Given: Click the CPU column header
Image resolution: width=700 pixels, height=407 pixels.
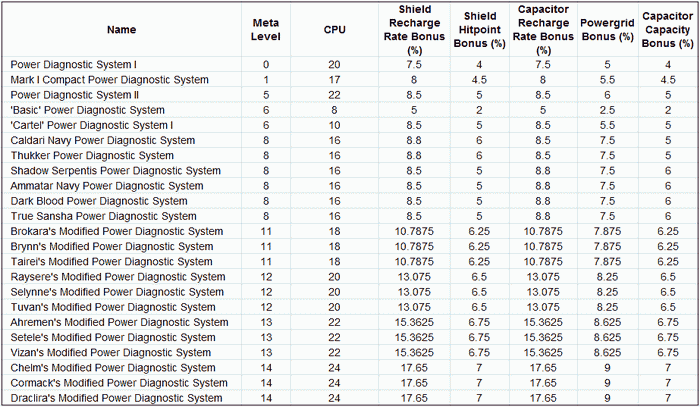Looking at the screenshot, I should 334,30.
